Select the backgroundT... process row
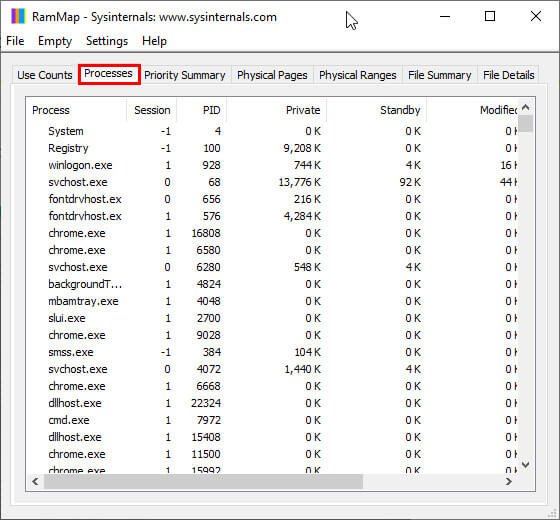The height and width of the screenshot is (520, 560). [272, 284]
